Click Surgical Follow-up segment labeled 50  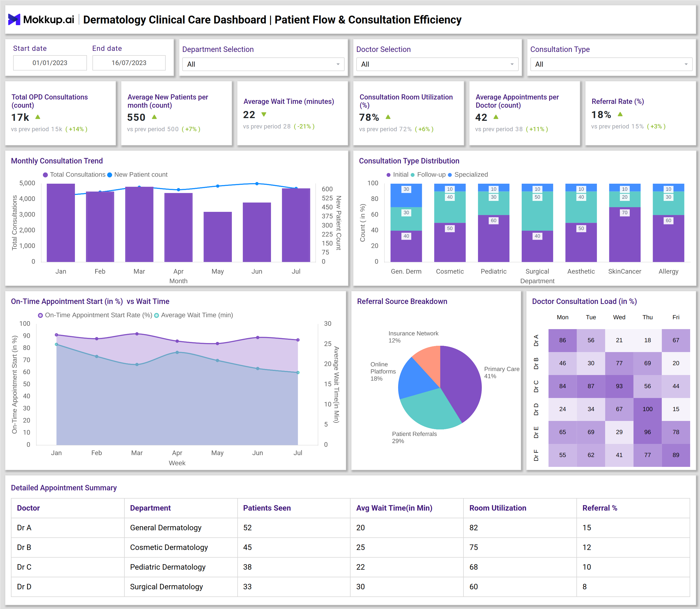(x=537, y=211)
